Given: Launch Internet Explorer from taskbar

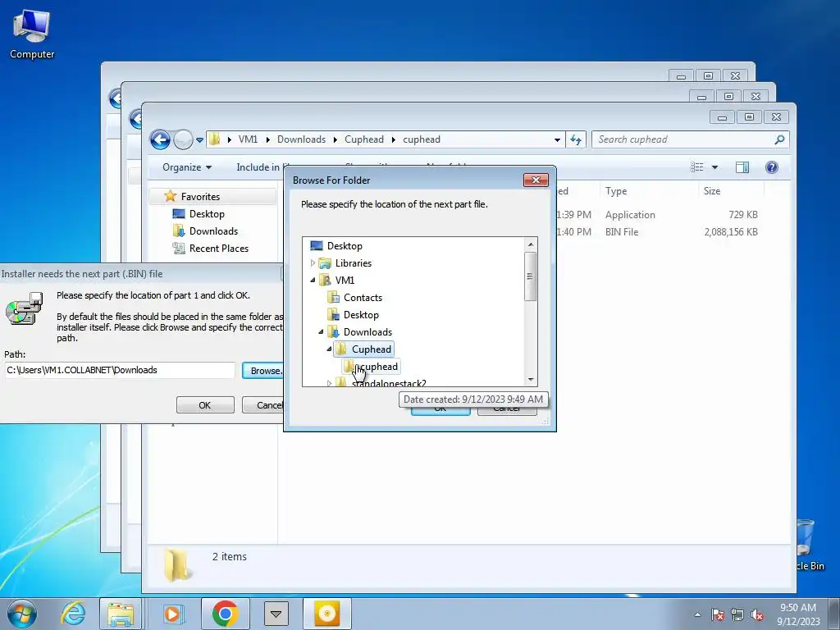Looking at the screenshot, I should click(73, 614).
